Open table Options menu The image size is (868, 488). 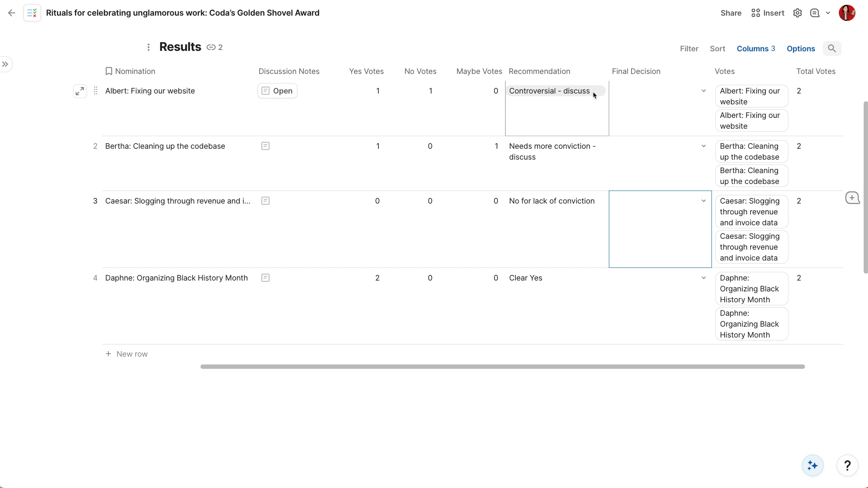[x=801, y=49]
